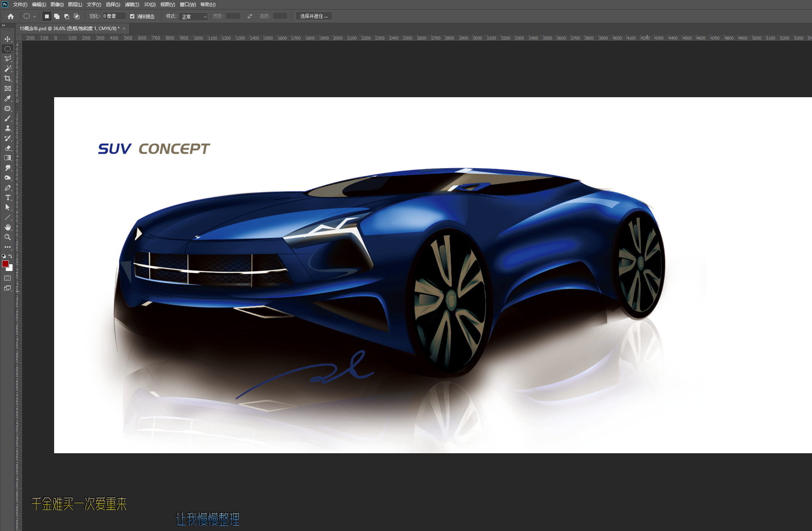
Task: Open the tool preset picker dropdown
Action: pyautogui.click(x=34, y=16)
